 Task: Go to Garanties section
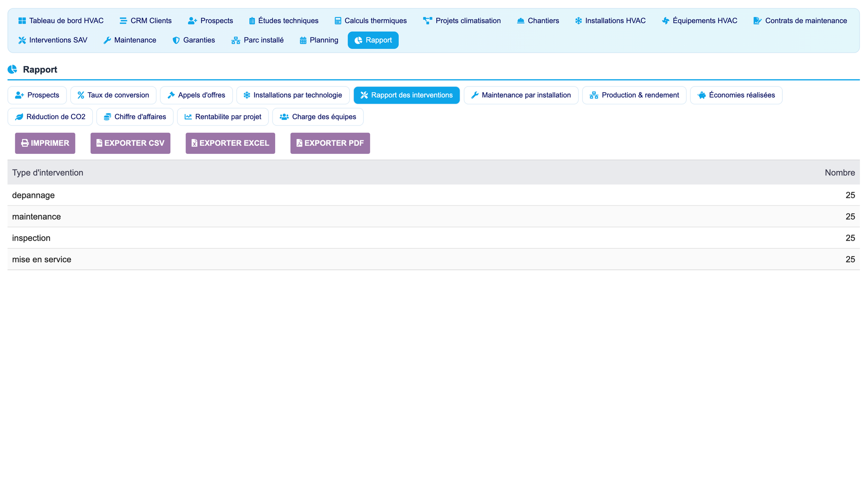(x=194, y=41)
